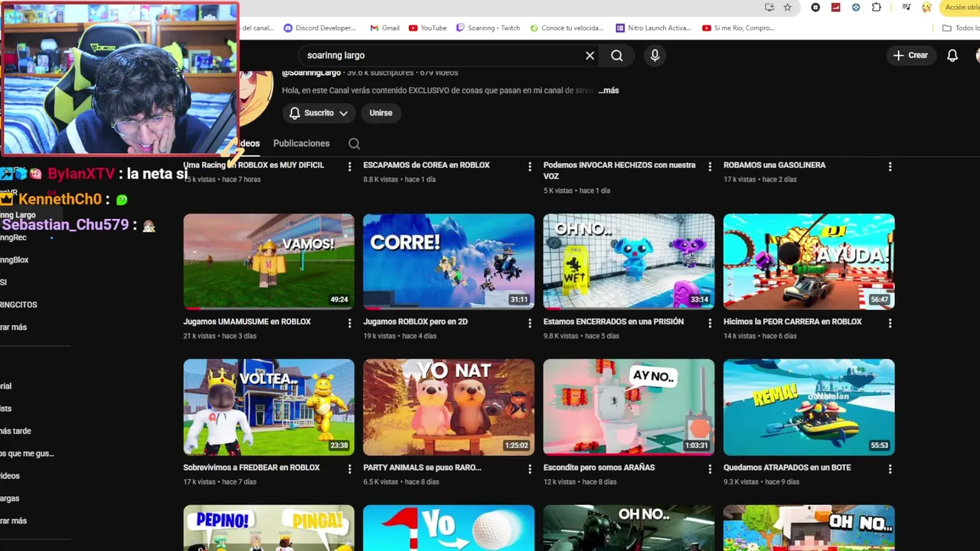Screen dimensions: 980x551
Task: Open the 'CORRE!' 2D Roblox video thumbnail
Action: [x=449, y=261]
